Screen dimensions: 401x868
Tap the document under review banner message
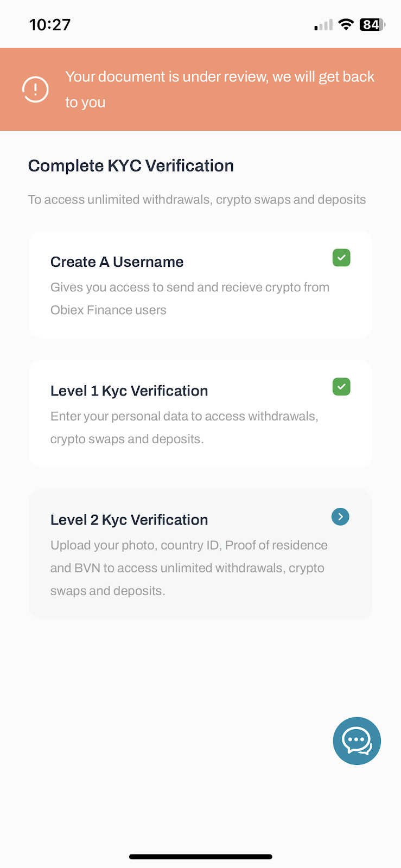220,90
